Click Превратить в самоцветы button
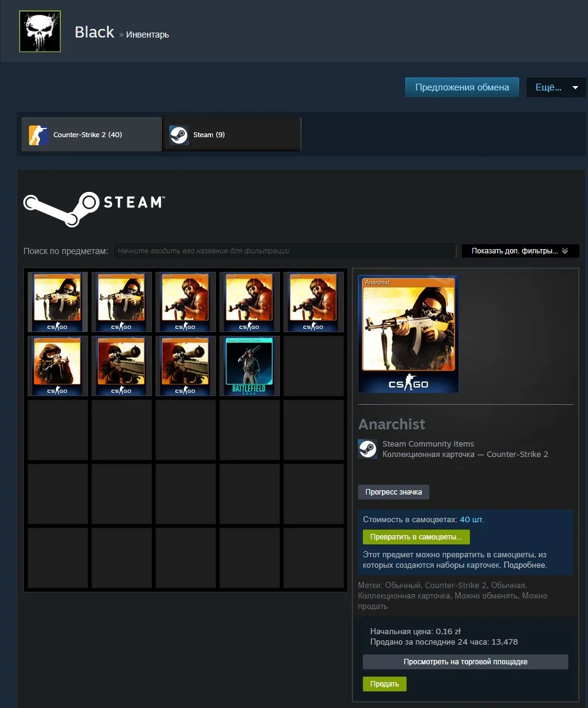588x708 pixels. [x=416, y=537]
